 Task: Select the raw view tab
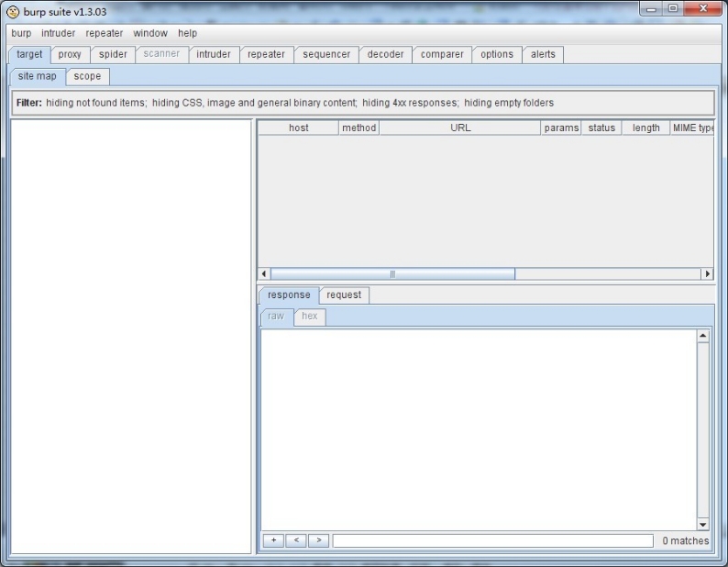tap(276, 317)
